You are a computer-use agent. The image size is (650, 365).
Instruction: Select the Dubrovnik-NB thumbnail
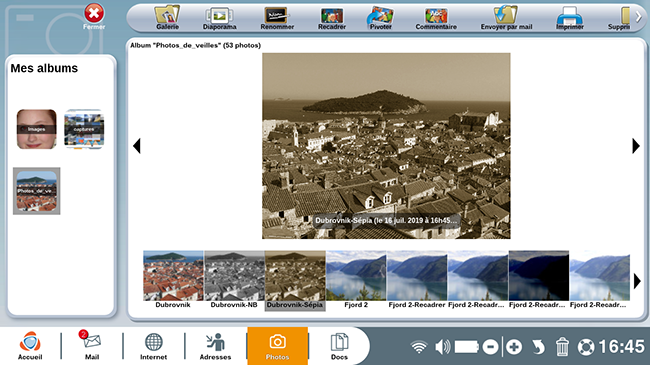pos(234,280)
